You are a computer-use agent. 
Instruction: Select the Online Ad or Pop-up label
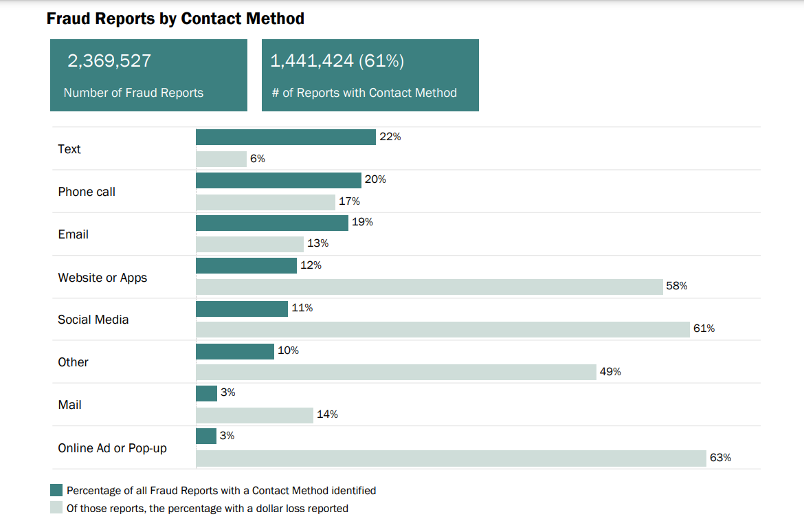(113, 448)
